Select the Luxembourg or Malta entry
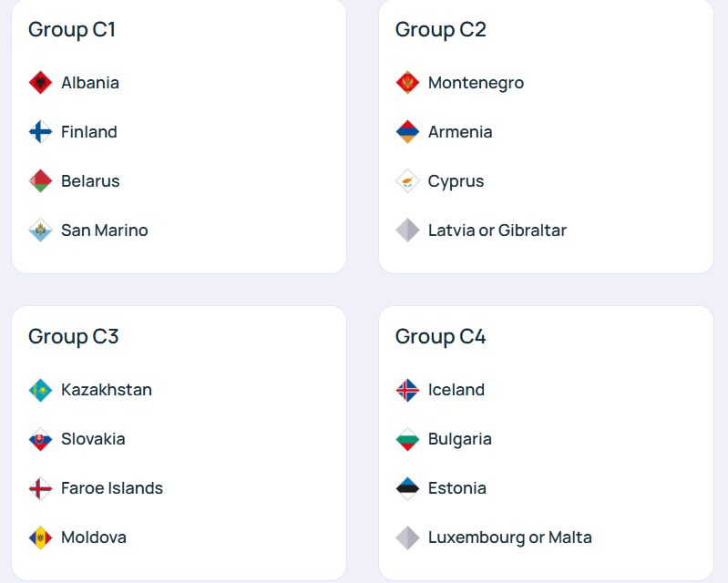Viewport: 728px width, 583px height. tap(509, 537)
